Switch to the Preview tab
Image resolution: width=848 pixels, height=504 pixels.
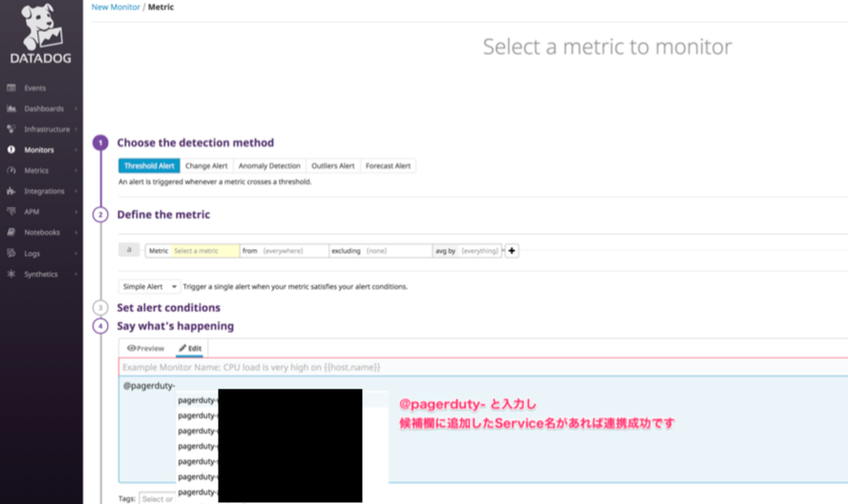(145, 348)
